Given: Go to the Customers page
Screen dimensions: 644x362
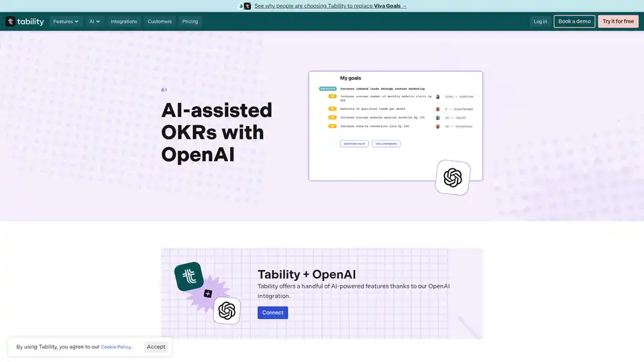Looking at the screenshot, I should (x=160, y=21).
